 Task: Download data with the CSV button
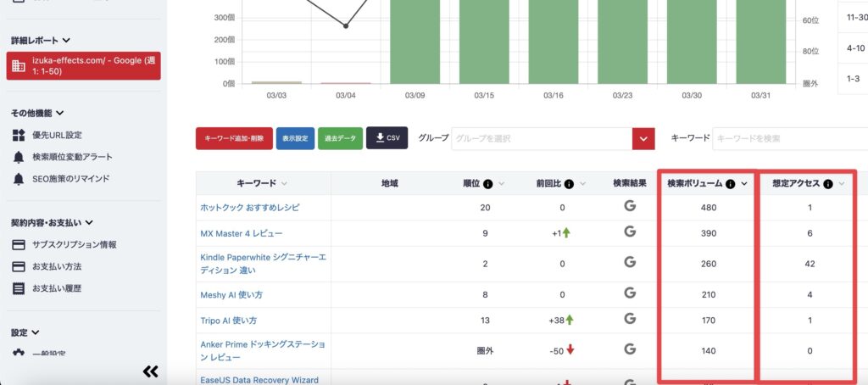click(x=387, y=138)
